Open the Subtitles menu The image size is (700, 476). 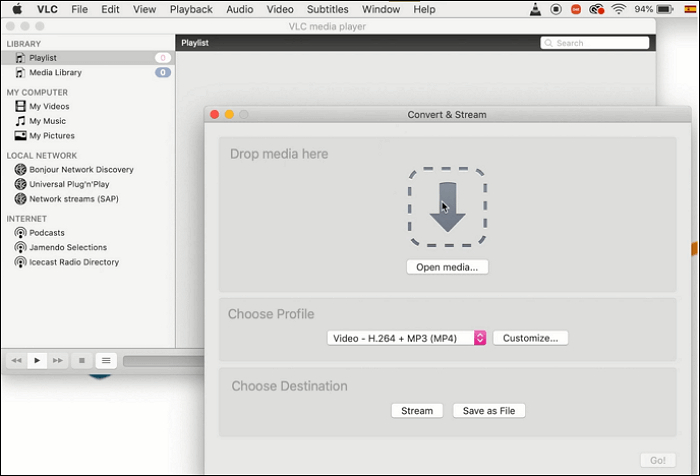(x=327, y=9)
